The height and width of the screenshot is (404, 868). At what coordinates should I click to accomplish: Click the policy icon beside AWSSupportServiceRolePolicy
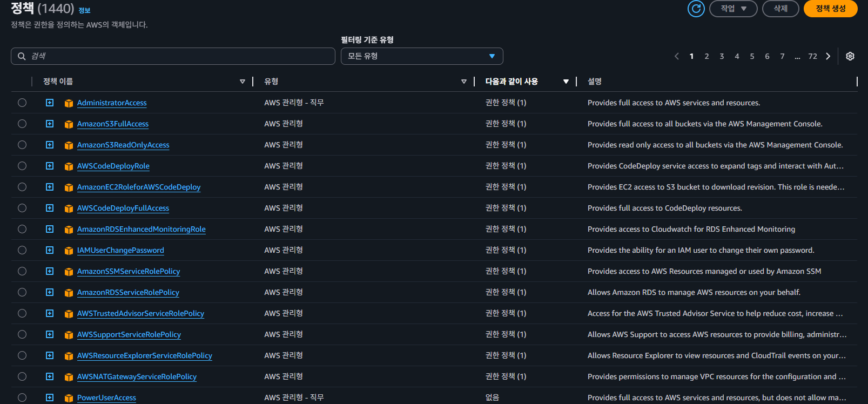click(69, 335)
